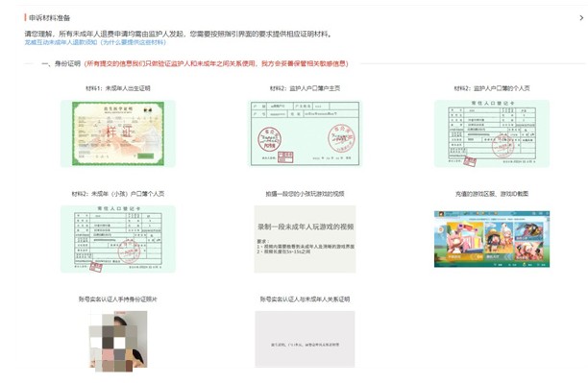Viewport: 588px width, 383px height.
Task: Open the birth certificate sample image
Action: (x=118, y=133)
